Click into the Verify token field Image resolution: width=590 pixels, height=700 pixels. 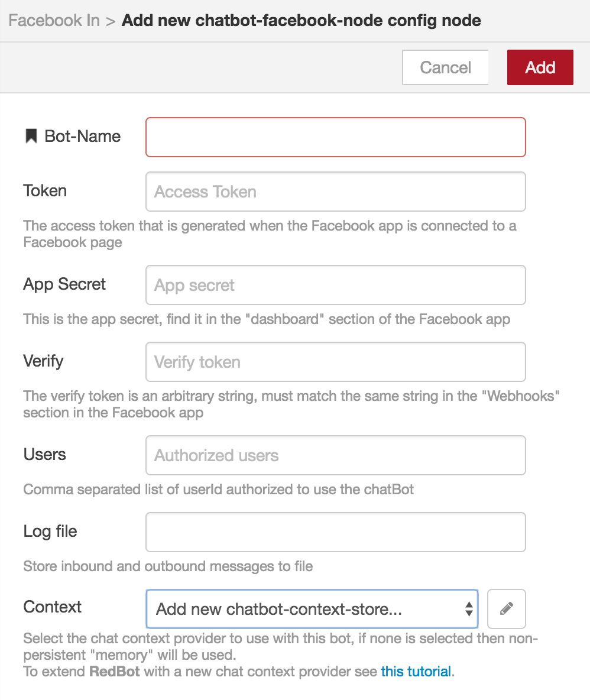tap(336, 362)
